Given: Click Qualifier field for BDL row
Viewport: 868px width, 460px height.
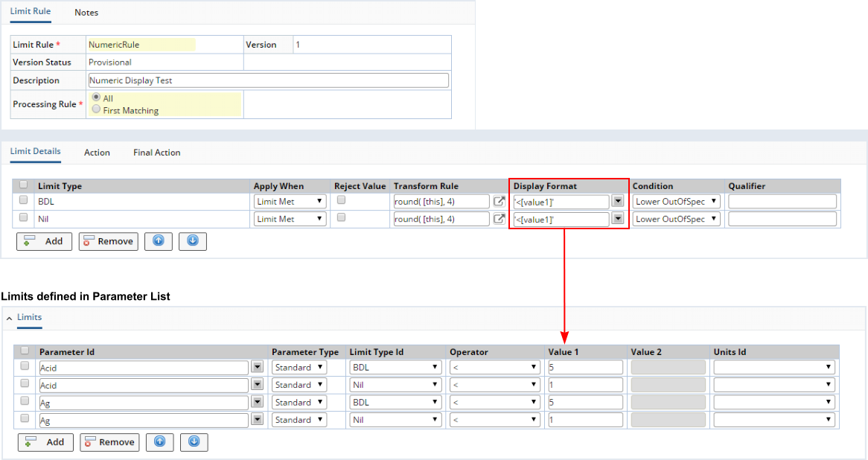Looking at the screenshot, I should (x=782, y=202).
